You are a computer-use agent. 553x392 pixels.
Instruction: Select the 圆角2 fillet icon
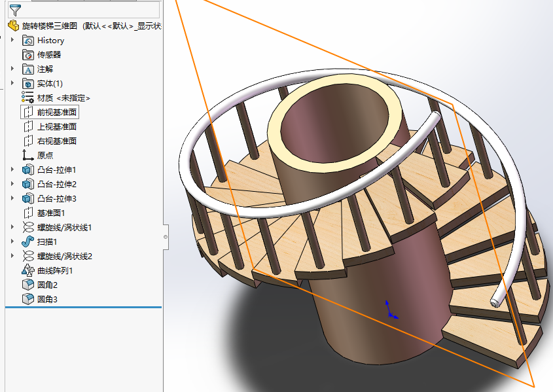click(28, 285)
